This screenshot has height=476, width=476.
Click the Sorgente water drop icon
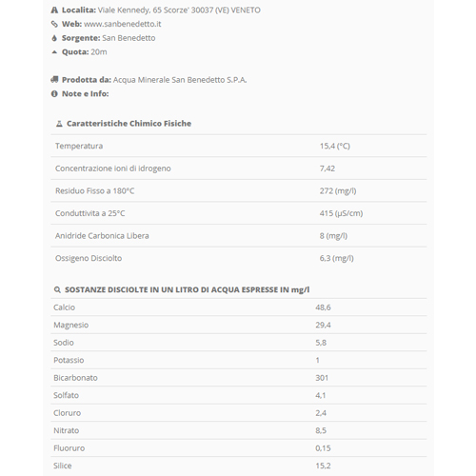click(x=54, y=38)
